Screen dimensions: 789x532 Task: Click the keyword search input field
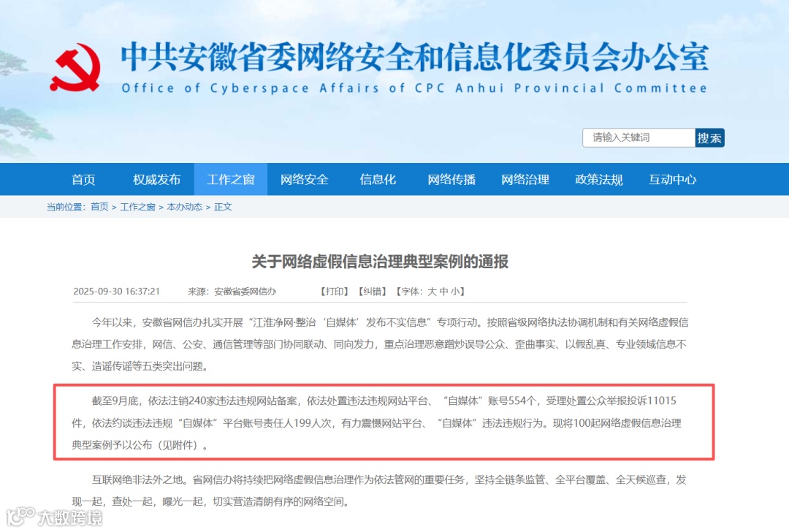pyautogui.click(x=639, y=137)
